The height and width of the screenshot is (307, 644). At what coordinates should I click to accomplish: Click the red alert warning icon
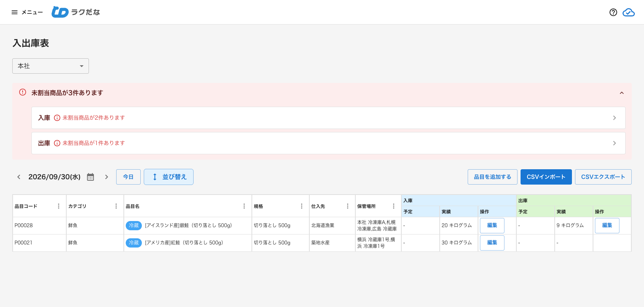[23, 92]
